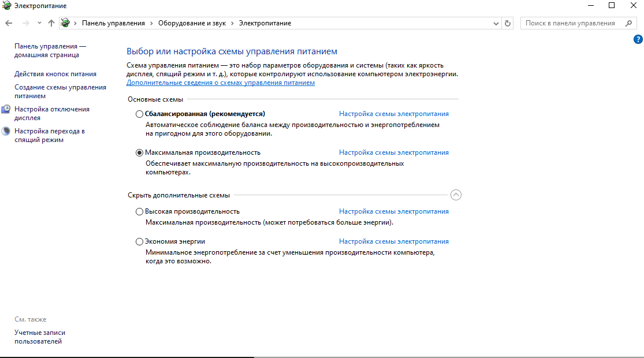The height and width of the screenshot is (358, 644).
Task: Open Оборудование и звук breadcrumb segment
Action: click(x=192, y=24)
